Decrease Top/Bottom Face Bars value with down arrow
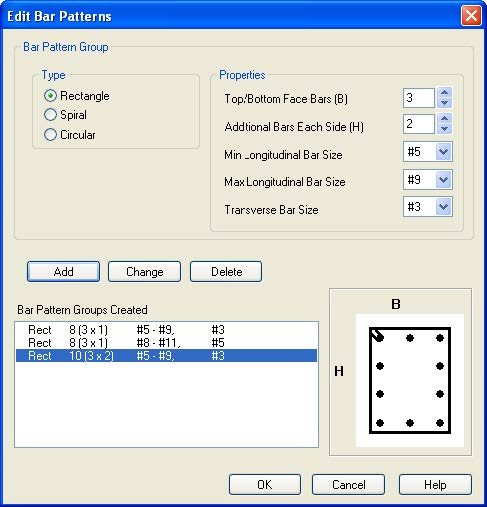 pos(444,103)
